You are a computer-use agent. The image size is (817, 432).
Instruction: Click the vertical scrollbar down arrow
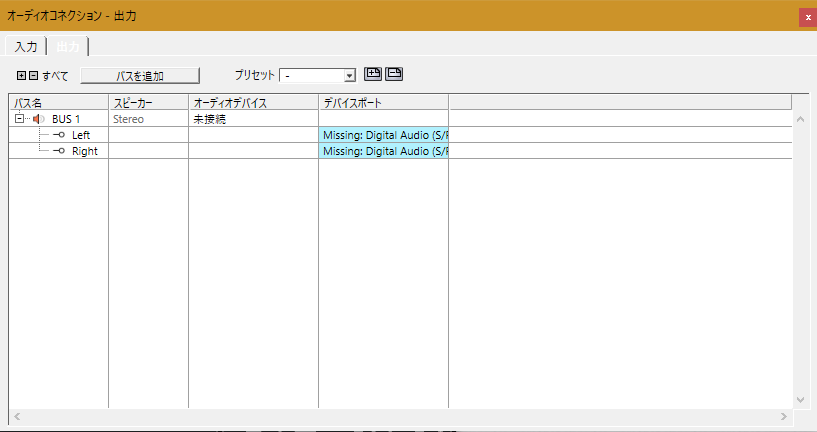click(x=801, y=400)
